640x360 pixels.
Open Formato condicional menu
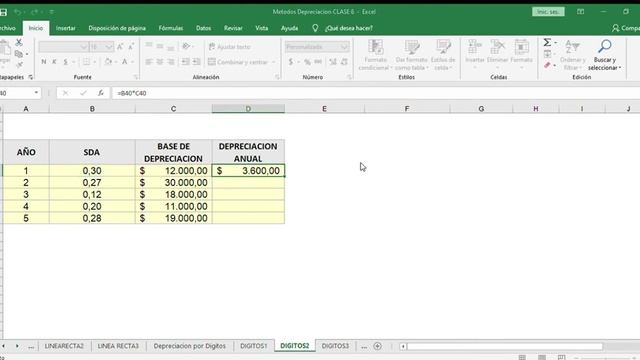click(x=376, y=55)
